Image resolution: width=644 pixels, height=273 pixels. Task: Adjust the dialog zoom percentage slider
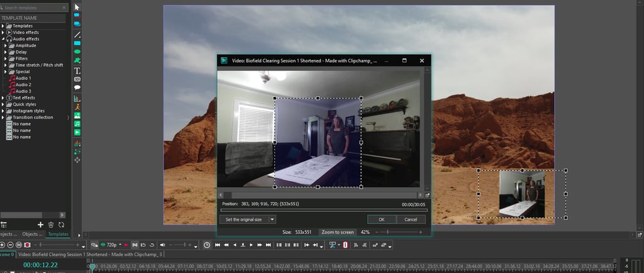397,232
